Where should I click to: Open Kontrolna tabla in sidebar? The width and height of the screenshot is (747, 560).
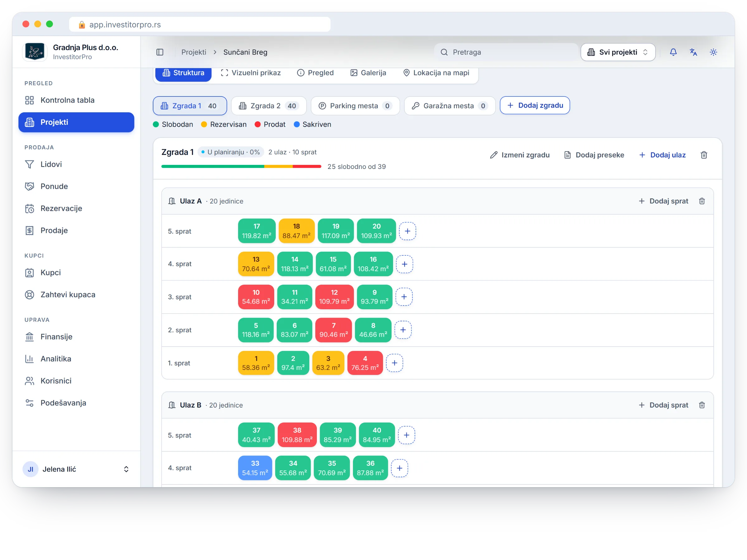pos(76,100)
